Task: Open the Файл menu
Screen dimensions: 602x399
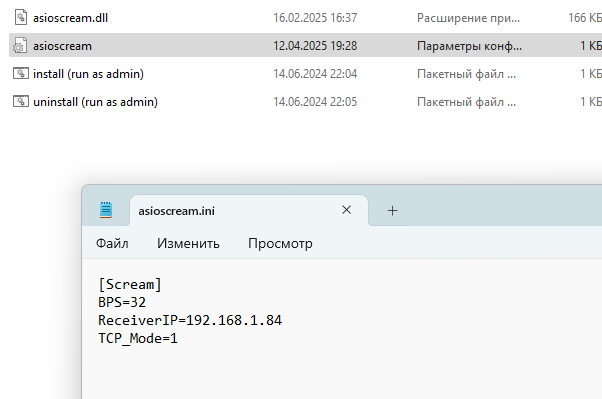Action: click(112, 243)
